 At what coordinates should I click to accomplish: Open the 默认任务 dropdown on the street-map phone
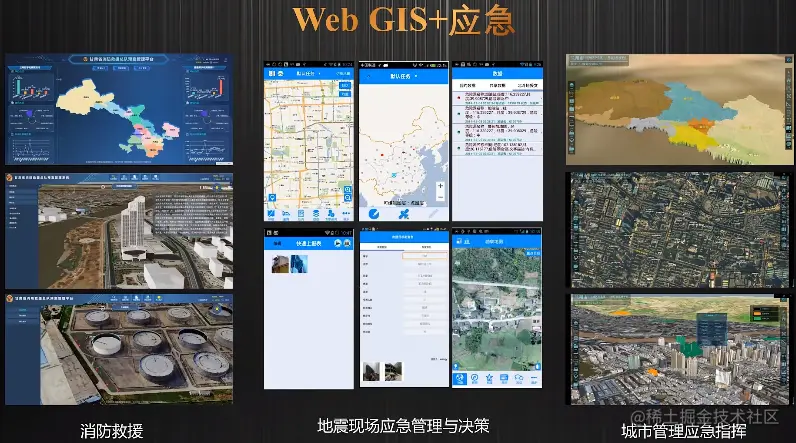[x=308, y=74]
